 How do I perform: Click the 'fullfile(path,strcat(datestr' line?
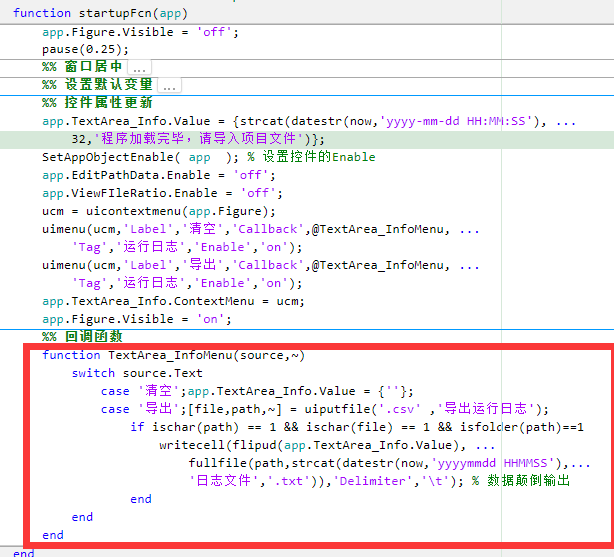389,463
